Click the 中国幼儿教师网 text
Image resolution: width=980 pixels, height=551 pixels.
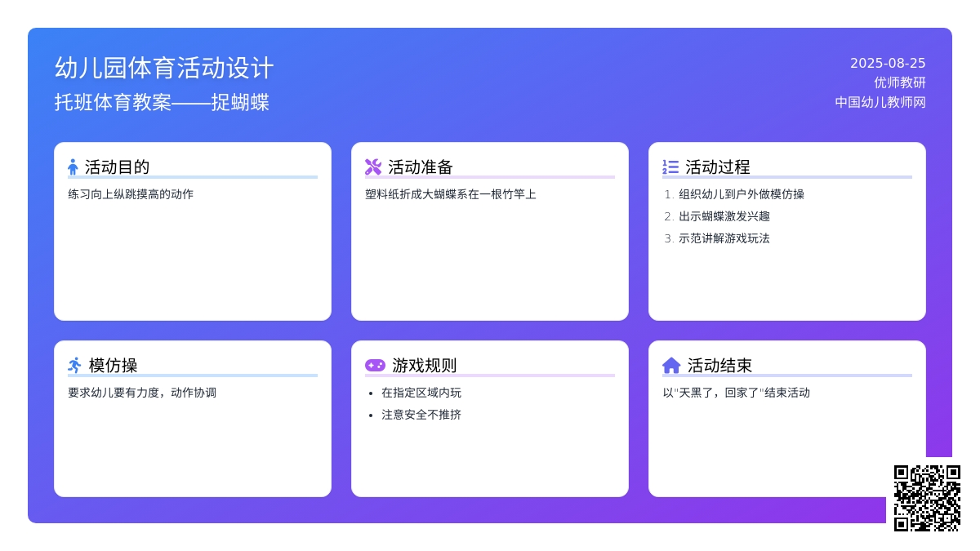click(x=880, y=102)
